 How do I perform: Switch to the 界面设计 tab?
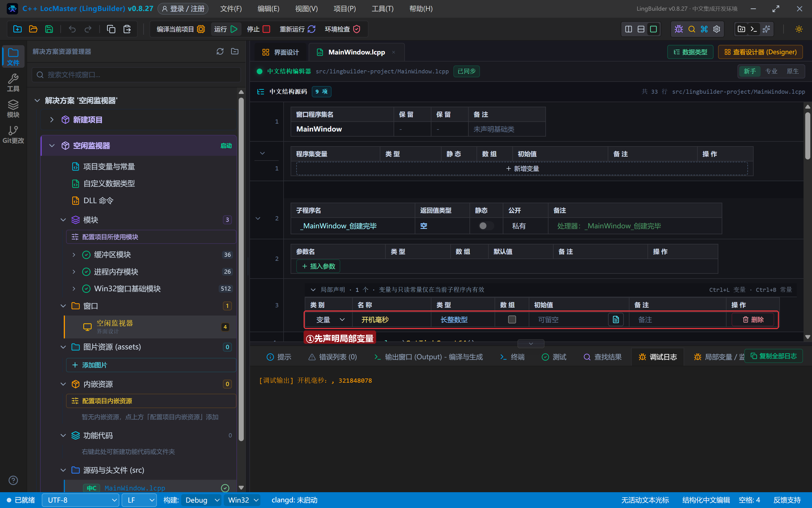pyautogui.click(x=280, y=52)
